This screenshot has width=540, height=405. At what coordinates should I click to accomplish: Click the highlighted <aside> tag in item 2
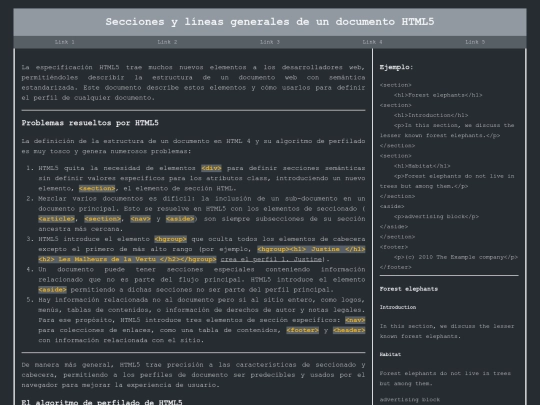pos(180,219)
